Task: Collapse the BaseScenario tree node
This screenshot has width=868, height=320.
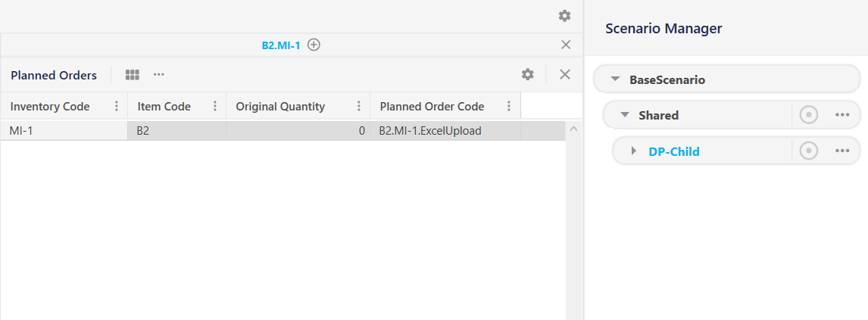Action: click(614, 79)
